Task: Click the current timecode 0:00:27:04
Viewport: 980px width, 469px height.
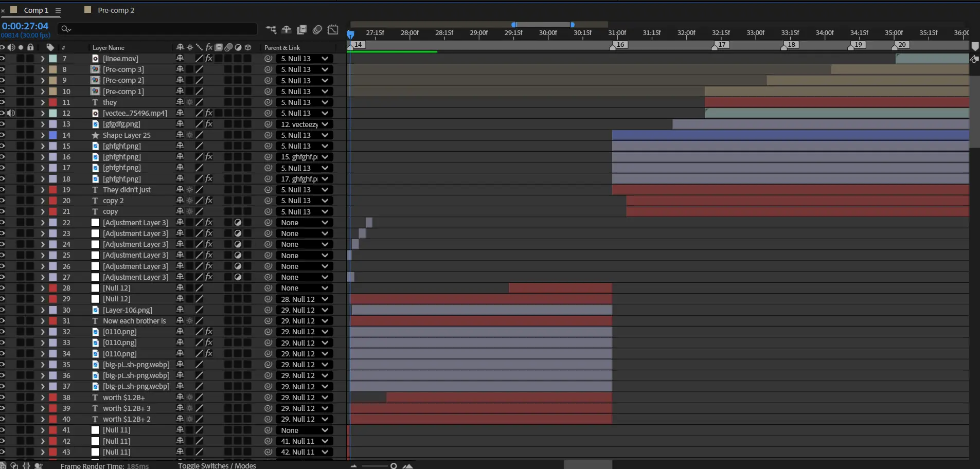Action: (x=25, y=26)
